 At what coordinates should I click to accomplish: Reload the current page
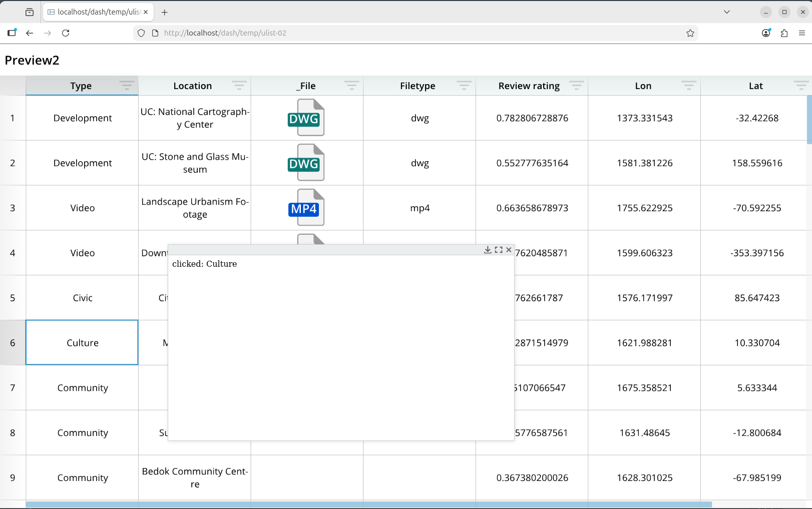[x=66, y=33]
